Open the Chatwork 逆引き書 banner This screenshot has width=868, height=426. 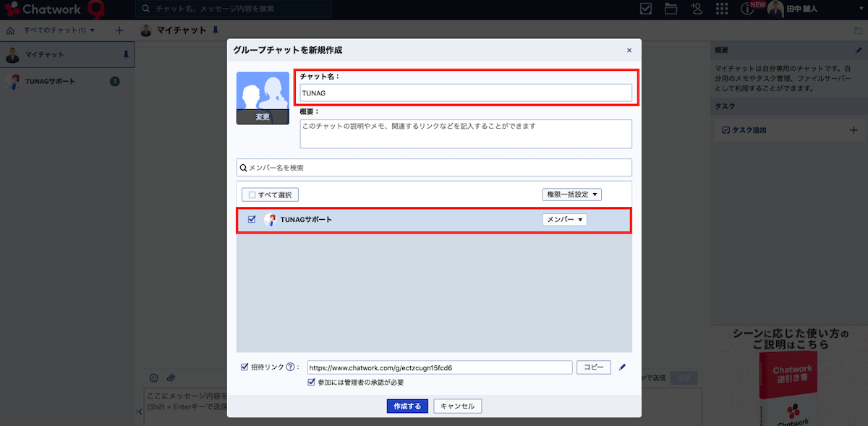(789, 376)
